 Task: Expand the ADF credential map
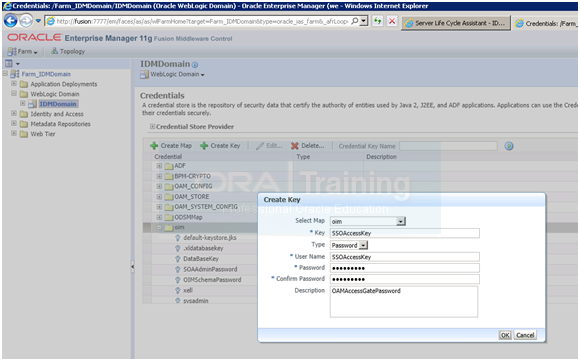click(159, 166)
